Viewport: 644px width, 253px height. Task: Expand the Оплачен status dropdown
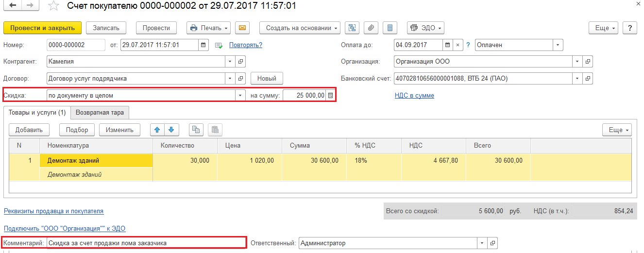[x=558, y=45]
